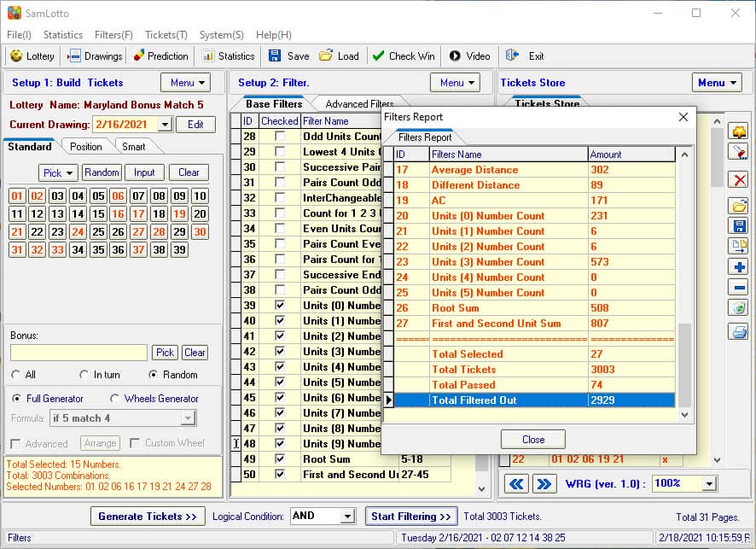The width and height of the screenshot is (756, 549).
Task: Expand the Current Drawing date dropdown
Action: (165, 125)
